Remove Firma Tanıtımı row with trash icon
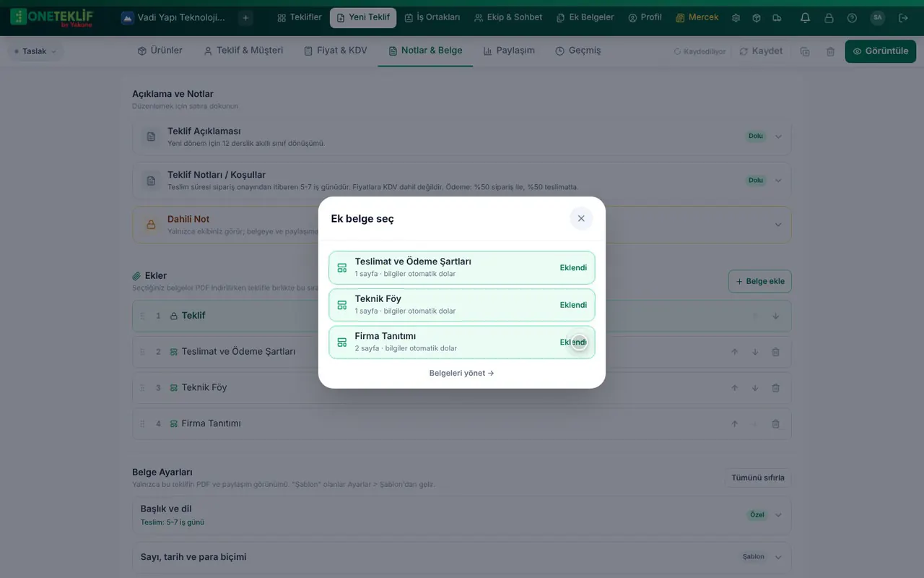The height and width of the screenshot is (578, 924). pyautogui.click(x=775, y=424)
